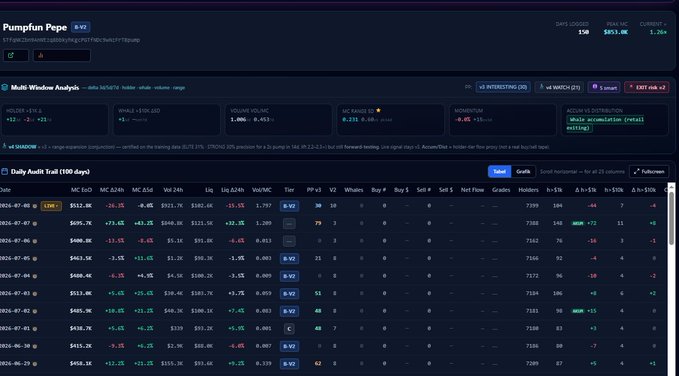Click the dot icon beside date 2026-07-02
Image resolution: width=679 pixels, height=376 pixels.
click(x=35, y=311)
